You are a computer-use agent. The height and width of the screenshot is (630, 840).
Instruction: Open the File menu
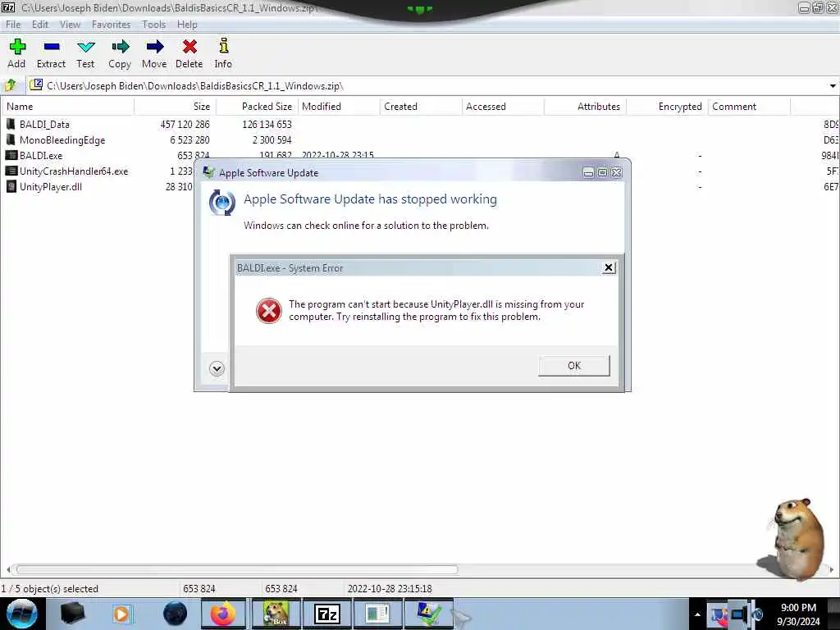tap(13, 24)
